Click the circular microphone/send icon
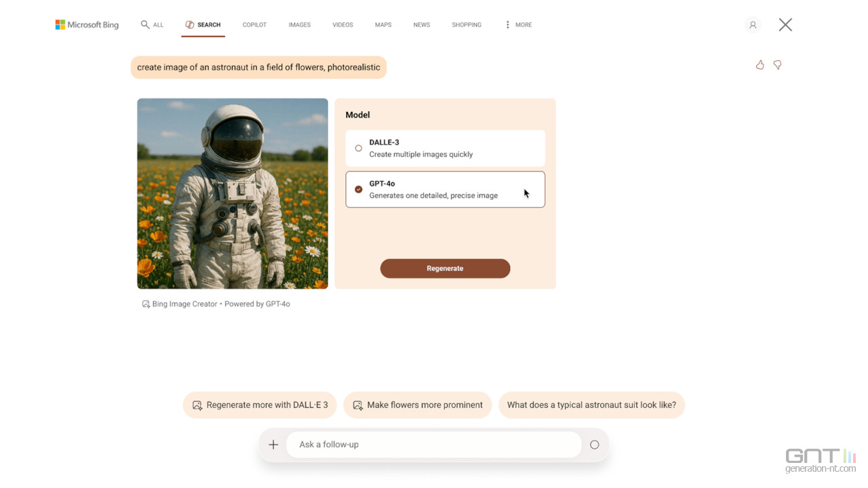The height and width of the screenshot is (488, 868). click(595, 445)
